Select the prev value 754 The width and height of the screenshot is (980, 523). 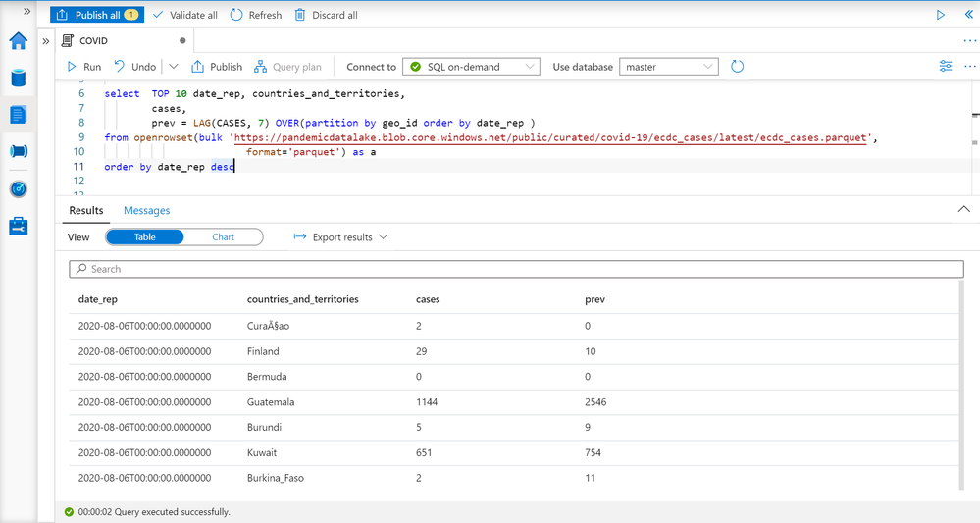click(593, 453)
